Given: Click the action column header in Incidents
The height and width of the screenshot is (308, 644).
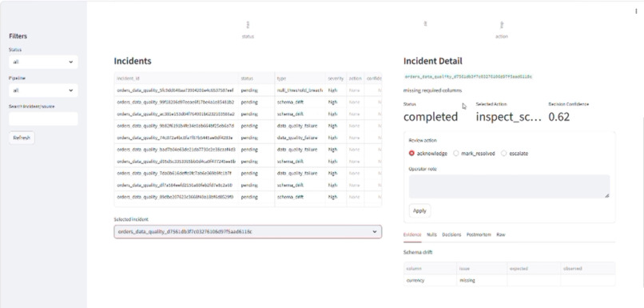Looking at the screenshot, I should click(x=356, y=78).
